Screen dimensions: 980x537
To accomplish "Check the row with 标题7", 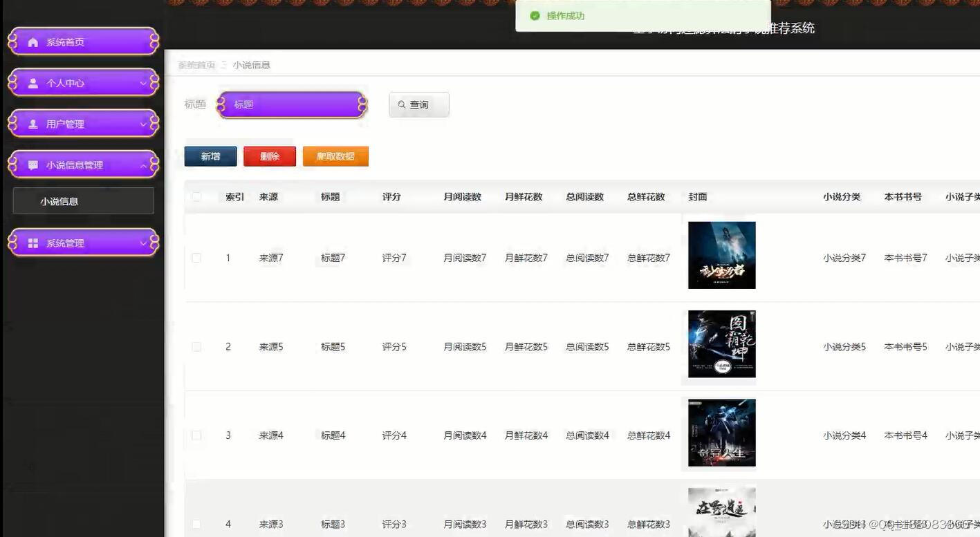I will [x=196, y=258].
